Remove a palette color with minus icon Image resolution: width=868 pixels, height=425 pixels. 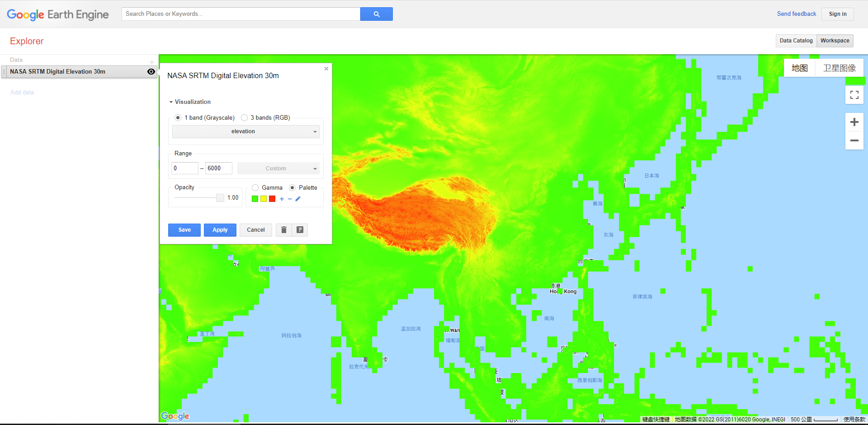290,199
